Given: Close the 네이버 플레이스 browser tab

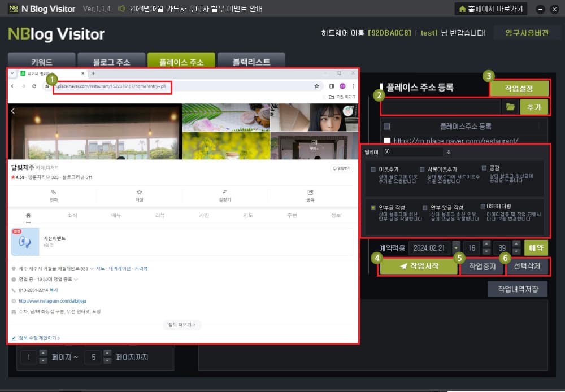Looking at the screenshot, I should pos(83,73).
